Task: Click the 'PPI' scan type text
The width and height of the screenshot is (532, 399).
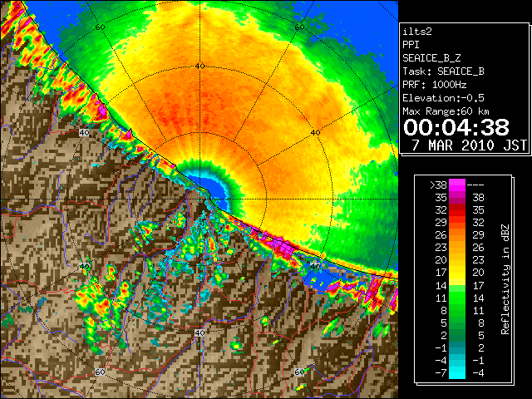Action: 411,45
